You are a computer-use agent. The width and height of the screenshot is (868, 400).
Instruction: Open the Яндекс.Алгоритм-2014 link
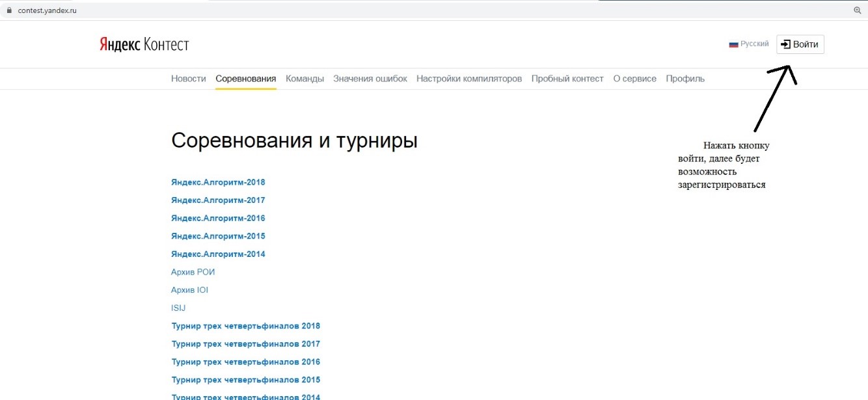click(x=218, y=254)
